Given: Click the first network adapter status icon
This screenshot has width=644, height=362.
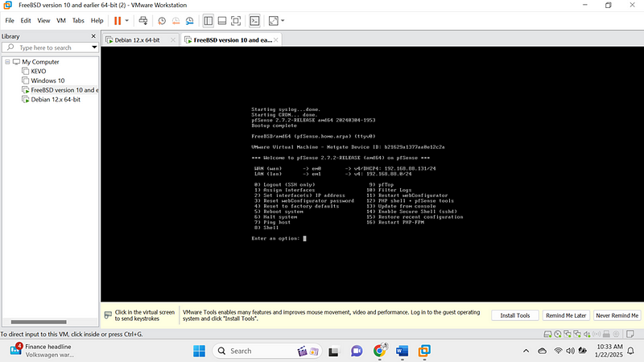Looking at the screenshot, I should (568, 334).
